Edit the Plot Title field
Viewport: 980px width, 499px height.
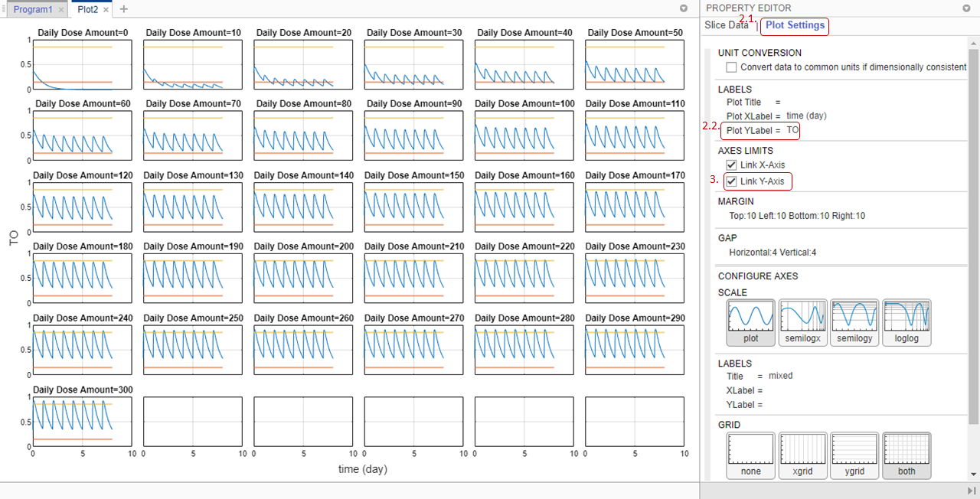click(753, 102)
